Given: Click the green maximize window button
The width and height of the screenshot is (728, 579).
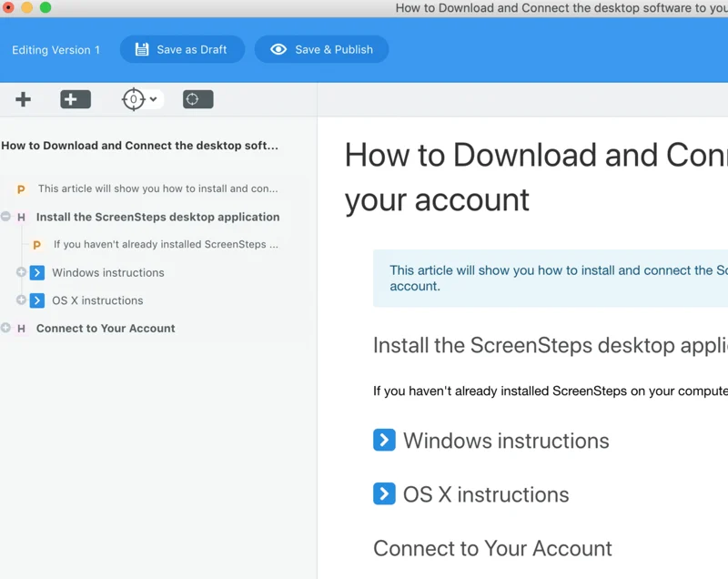Looking at the screenshot, I should coord(45,7).
